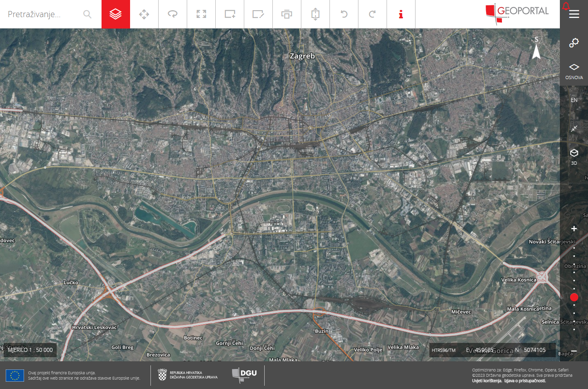This screenshot has height=389, width=588.
Task: Click the Botinec map label
Action: (x=193, y=338)
